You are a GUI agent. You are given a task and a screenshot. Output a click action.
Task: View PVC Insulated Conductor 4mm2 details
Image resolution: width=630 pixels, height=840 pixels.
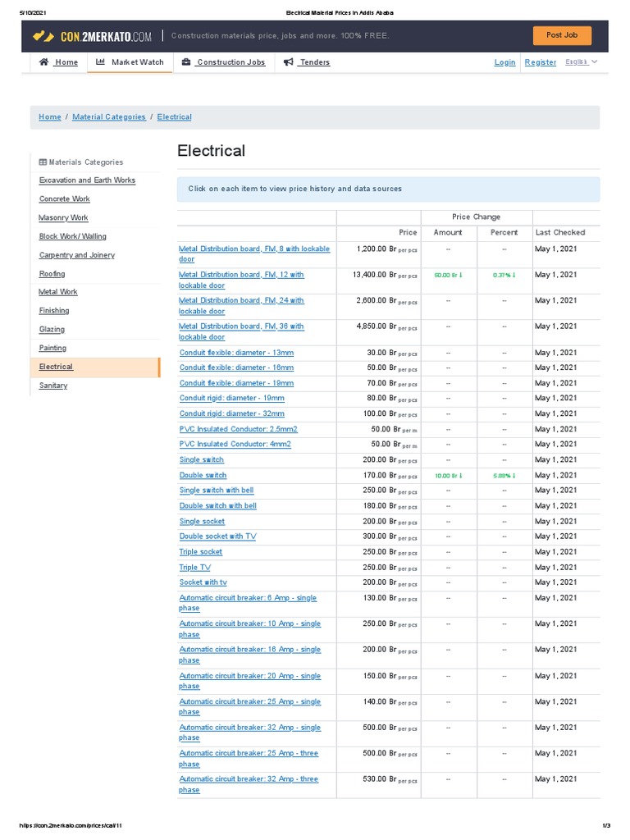point(235,445)
